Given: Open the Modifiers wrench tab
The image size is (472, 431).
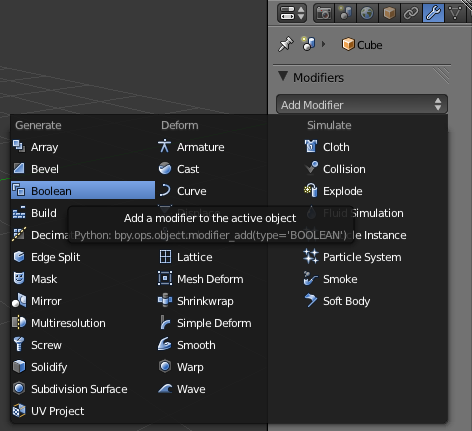Looking at the screenshot, I should point(433,13).
